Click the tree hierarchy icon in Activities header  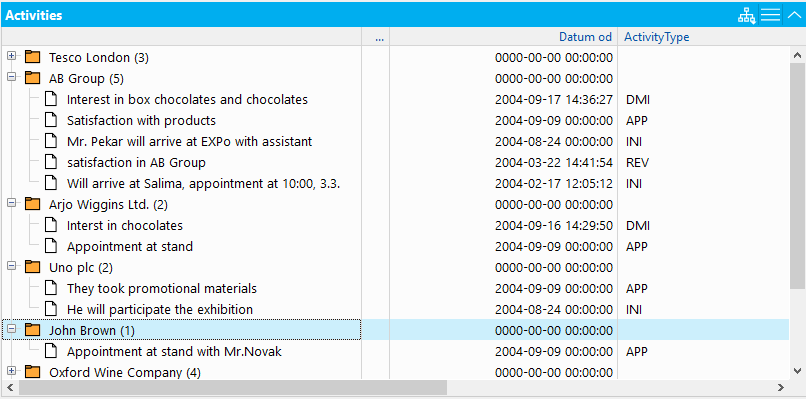[746, 15]
